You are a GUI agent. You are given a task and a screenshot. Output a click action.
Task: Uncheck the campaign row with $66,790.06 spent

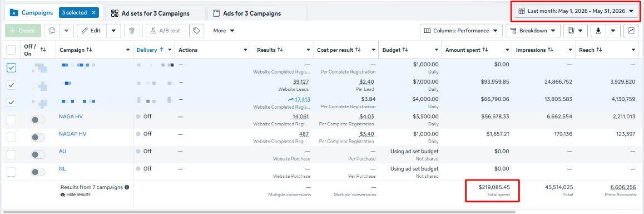[x=11, y=102]
